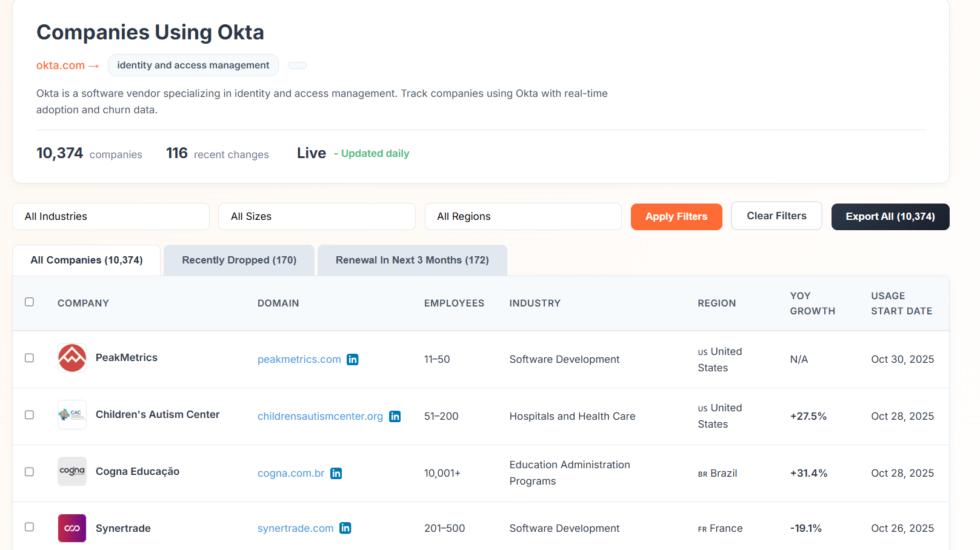Click the identity and access management tag

[x=193, y=65]
